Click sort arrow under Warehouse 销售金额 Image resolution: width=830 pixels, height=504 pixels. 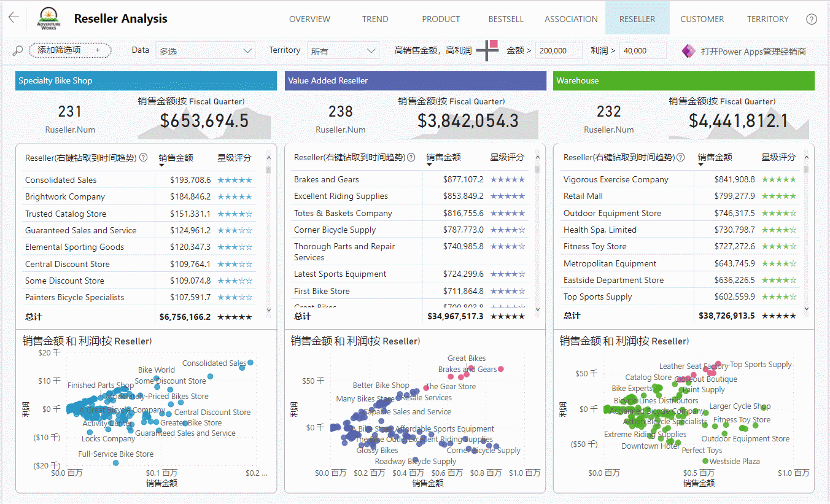(x=701, y=165)
